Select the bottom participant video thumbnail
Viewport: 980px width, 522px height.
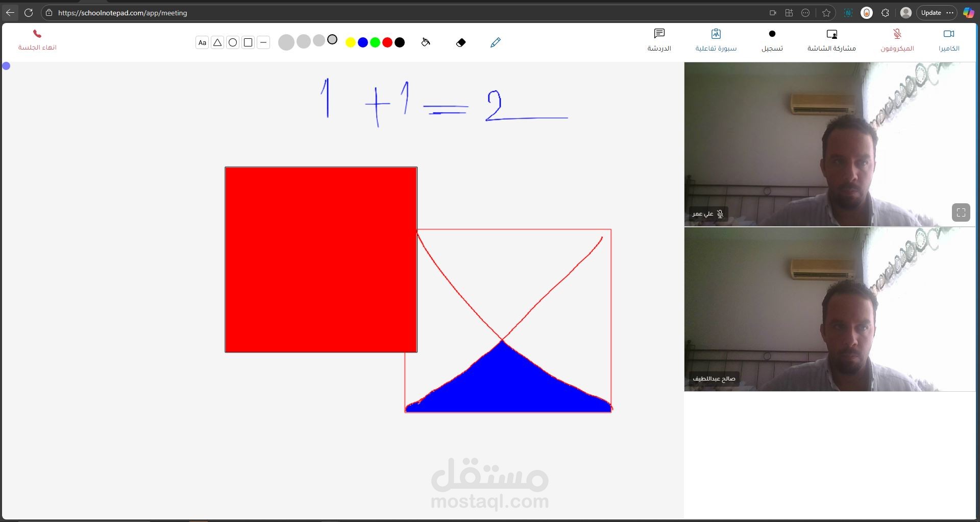tap(830, 310)
